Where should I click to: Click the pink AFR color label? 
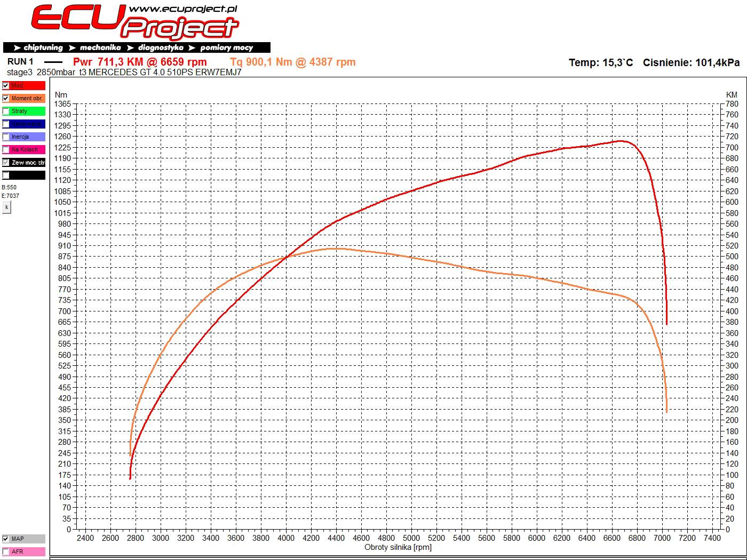(28, 551)
